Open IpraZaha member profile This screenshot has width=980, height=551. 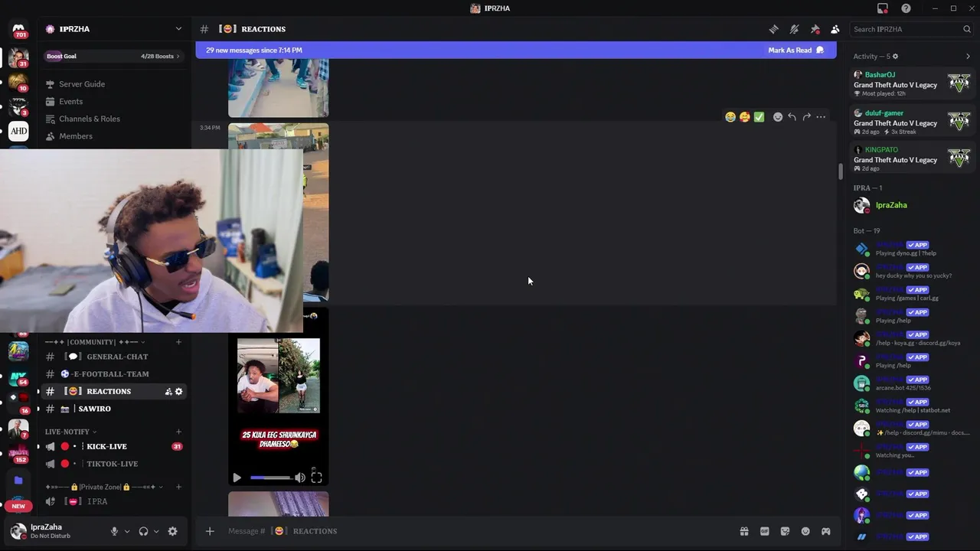(912, 205)
